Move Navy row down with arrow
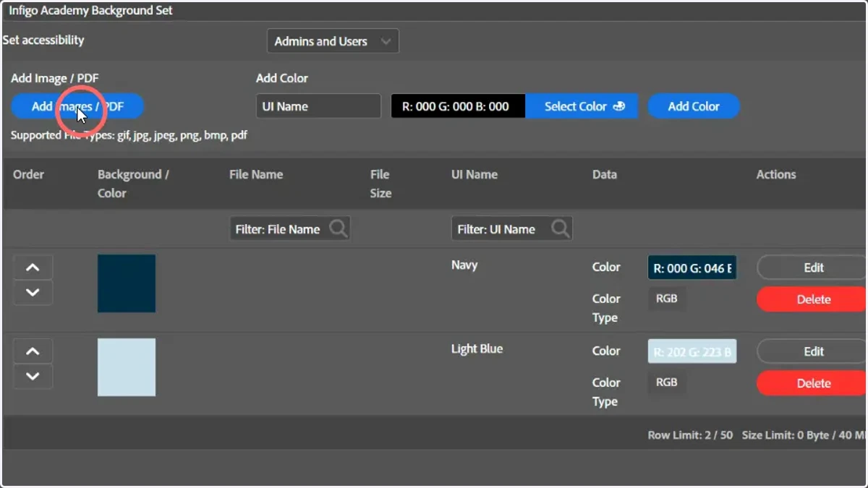 coord(33,292)
